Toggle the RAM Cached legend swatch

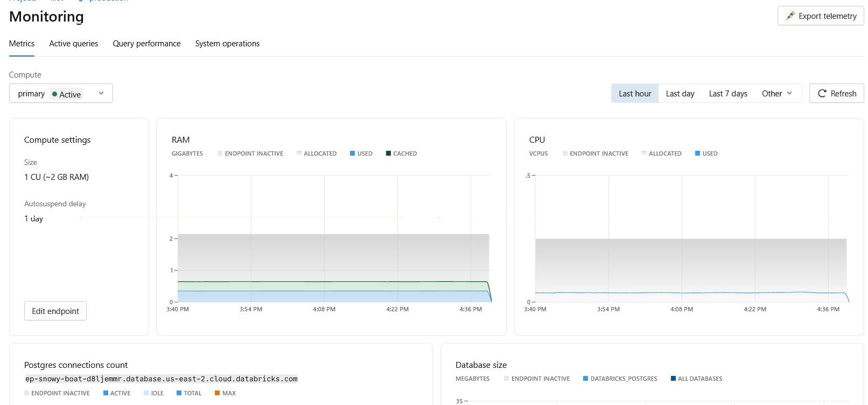pyautogui.click(x=388, y=153)
